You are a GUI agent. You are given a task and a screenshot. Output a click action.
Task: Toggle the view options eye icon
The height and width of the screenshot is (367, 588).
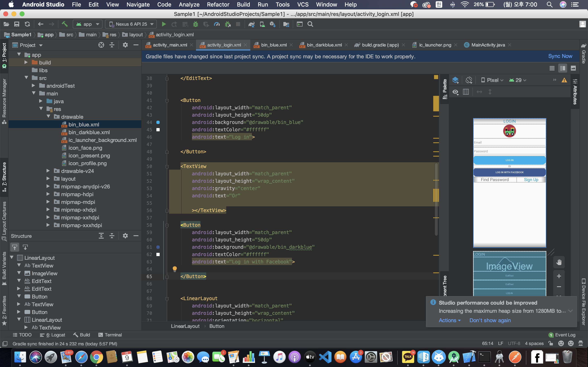[x=455, y=92]
